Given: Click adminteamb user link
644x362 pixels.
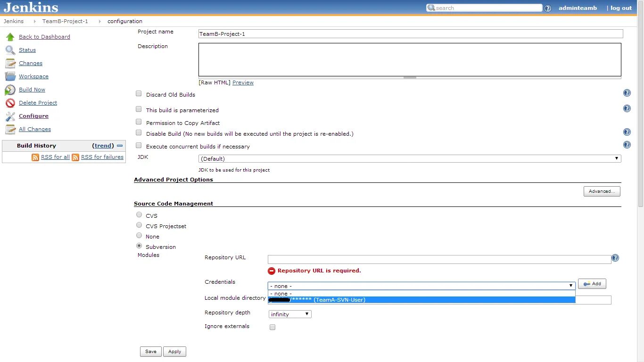Looking at the screenshot, I should click(x=578, y=8).
